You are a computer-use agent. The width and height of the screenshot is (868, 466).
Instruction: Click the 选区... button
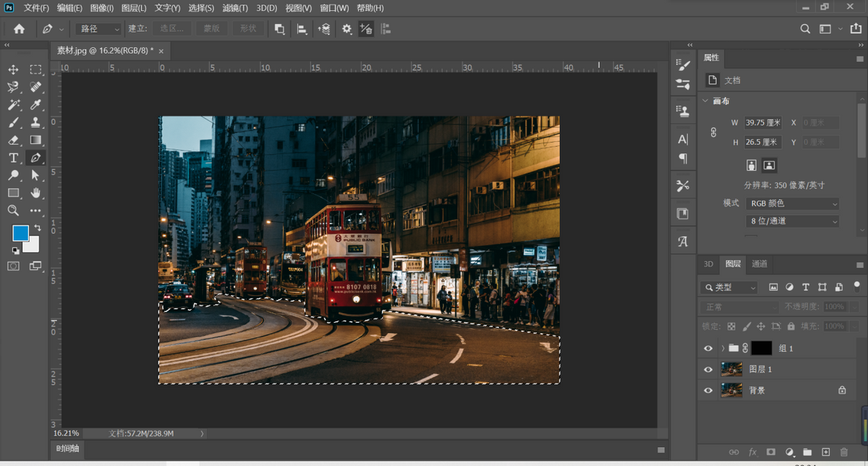click(x=173, y=29)
